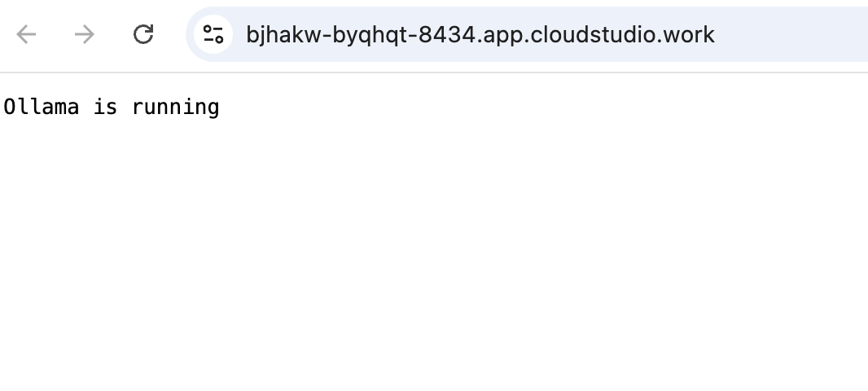Click the word "is" in the page text
868x391 pixels.
click(105, 107)
